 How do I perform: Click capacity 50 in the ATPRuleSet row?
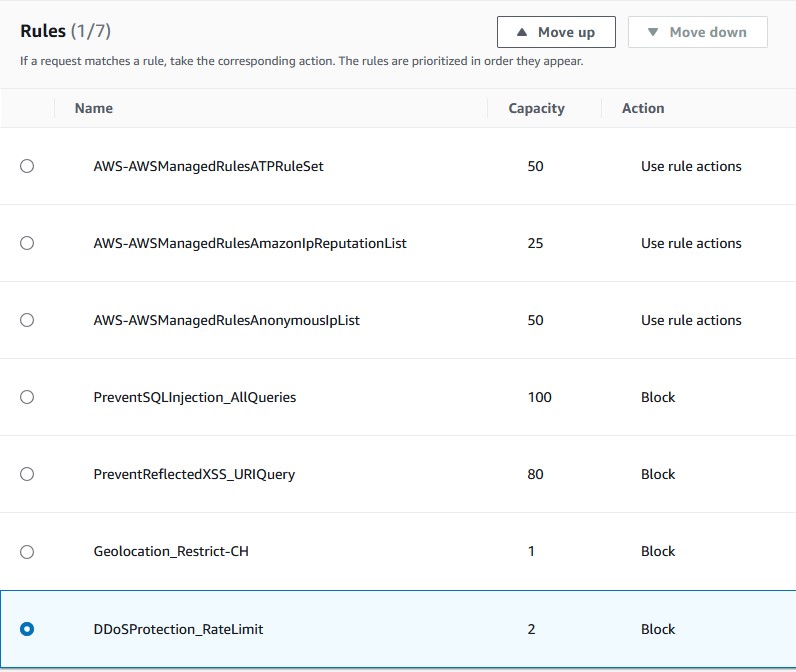click(536, 166)
